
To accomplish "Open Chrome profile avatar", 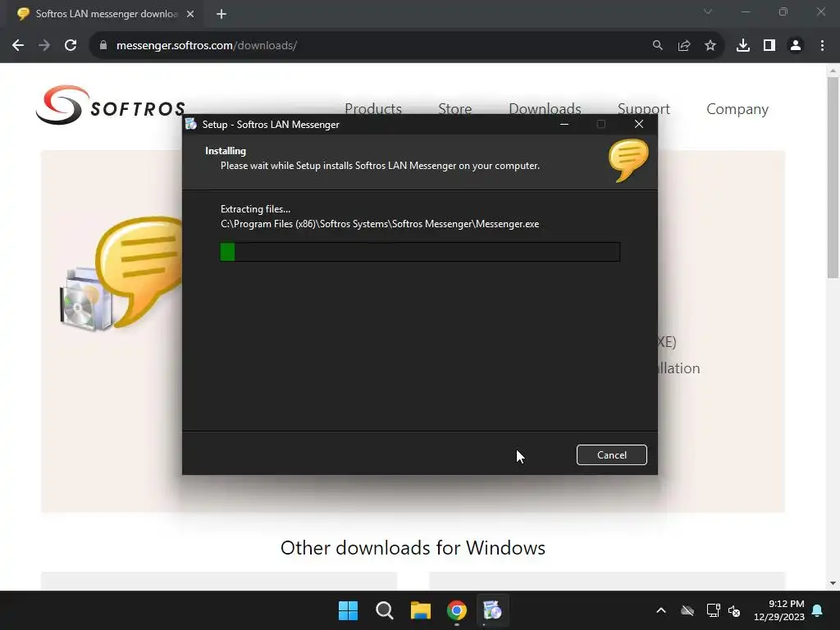I will [x=796, y=46].
